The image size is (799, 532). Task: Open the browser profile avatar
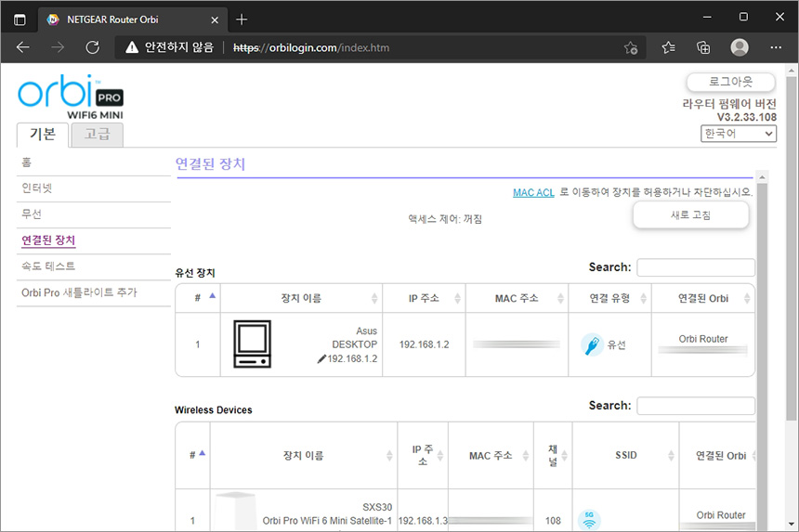click(740, 48)
